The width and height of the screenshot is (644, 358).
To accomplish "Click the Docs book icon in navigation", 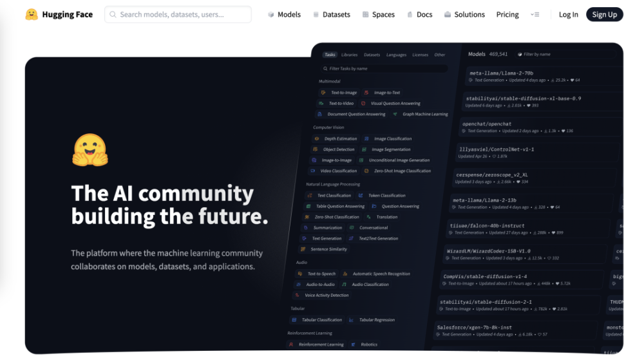I will (x=410, y=14).
